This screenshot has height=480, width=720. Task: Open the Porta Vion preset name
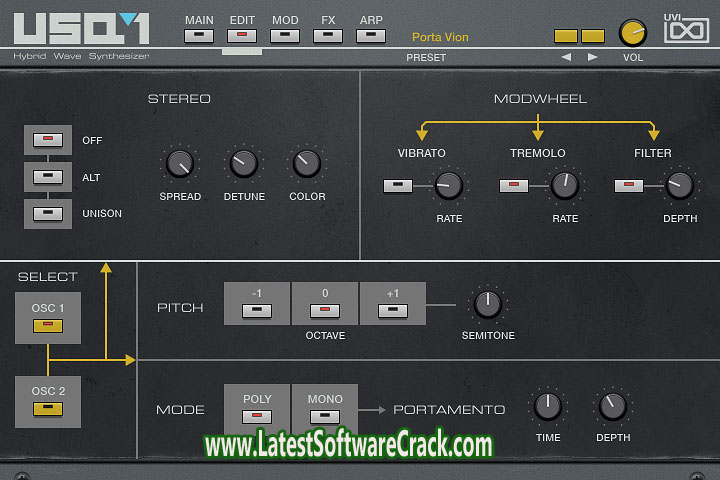coord(440,37)
